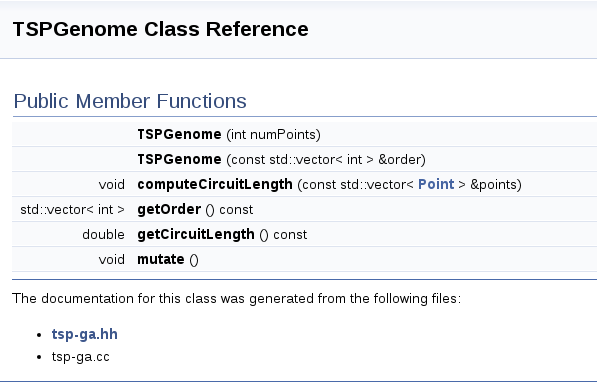Click the getCircuitLength member name
Viewport: 597px width, 385px height.
coord(196,235)
